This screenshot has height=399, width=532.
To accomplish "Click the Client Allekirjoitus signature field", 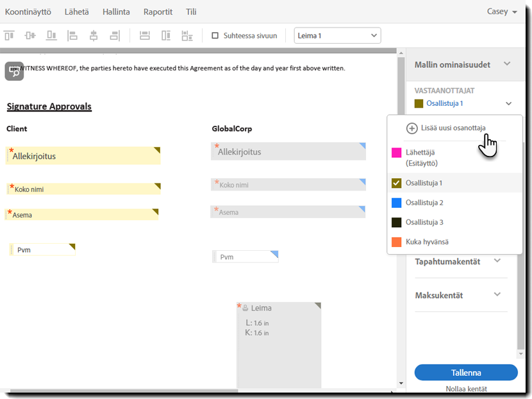I will pyautogui.click(x=83, y=156).
